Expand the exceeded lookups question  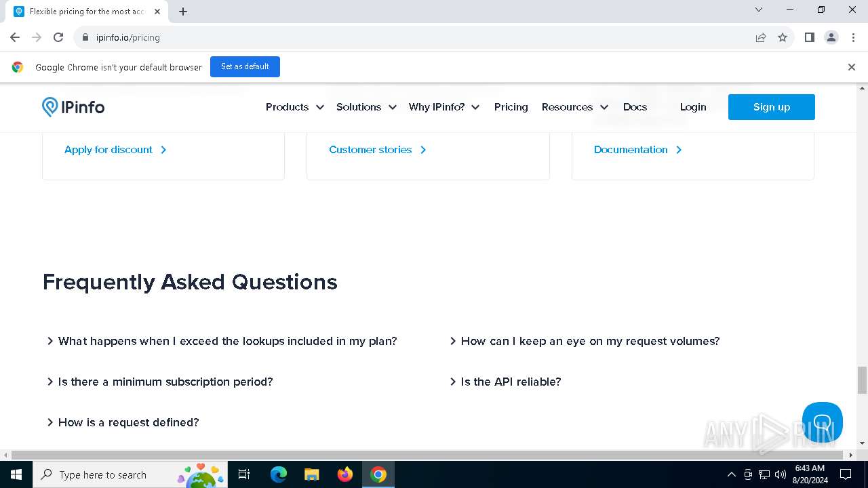222,341
